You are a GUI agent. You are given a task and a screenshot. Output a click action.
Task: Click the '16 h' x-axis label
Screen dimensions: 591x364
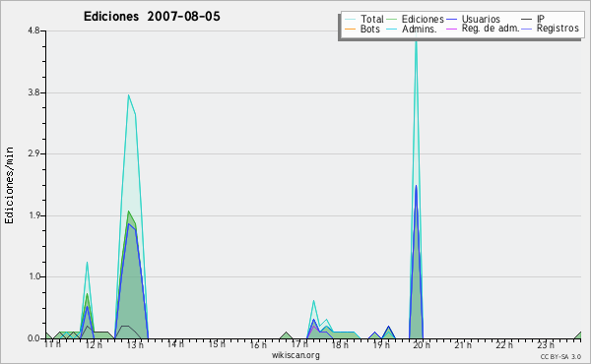pyautogui.click(x=258, y=344)
